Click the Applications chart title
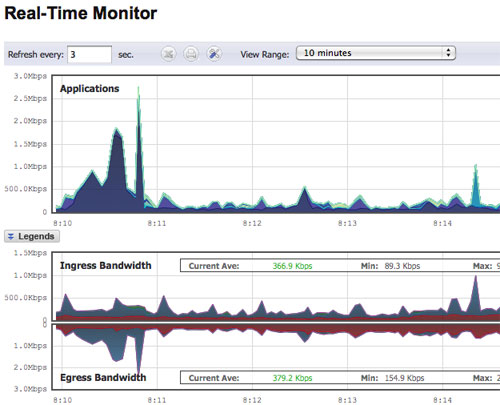The width and height of the screenshot is (500, 405). click(89, 89)
